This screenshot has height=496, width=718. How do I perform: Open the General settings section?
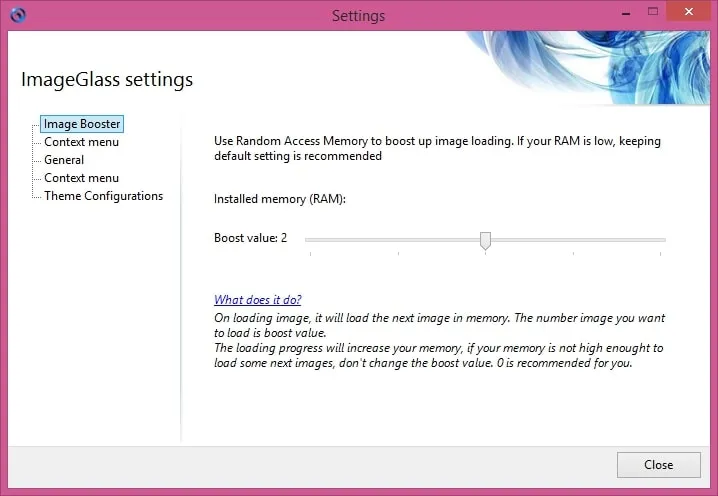[x=64, y=160]
